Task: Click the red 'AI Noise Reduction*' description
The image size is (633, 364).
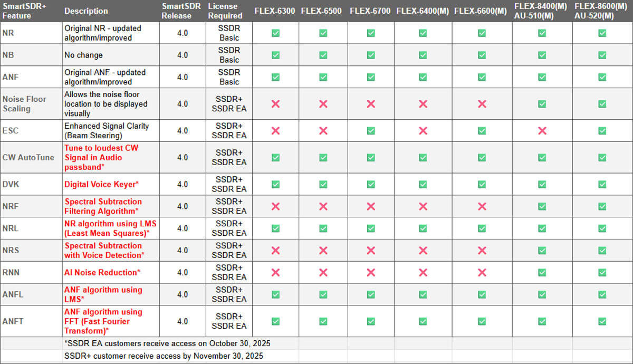Action: click(102, 272)
